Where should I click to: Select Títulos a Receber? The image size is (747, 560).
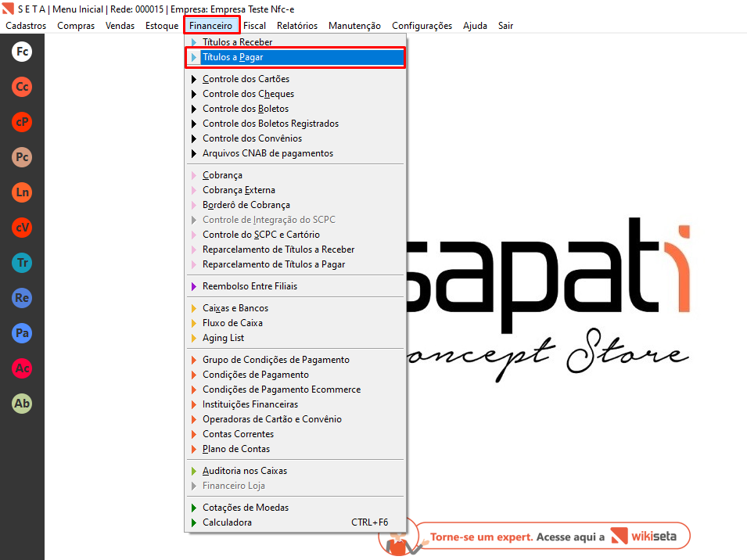coord(296,42)
